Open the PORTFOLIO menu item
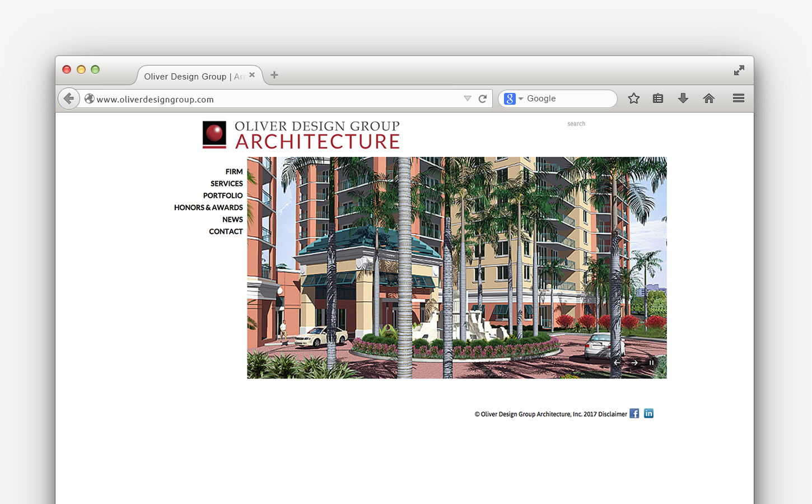The height and width of the screenshot is (504, 812). [223, 196]
